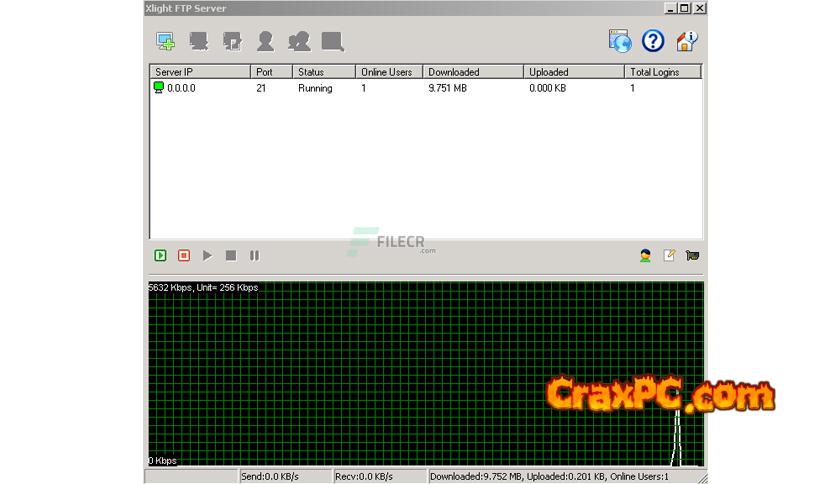
Task: Click the Add new virtual server icon
Action: (x=165, y=41)
